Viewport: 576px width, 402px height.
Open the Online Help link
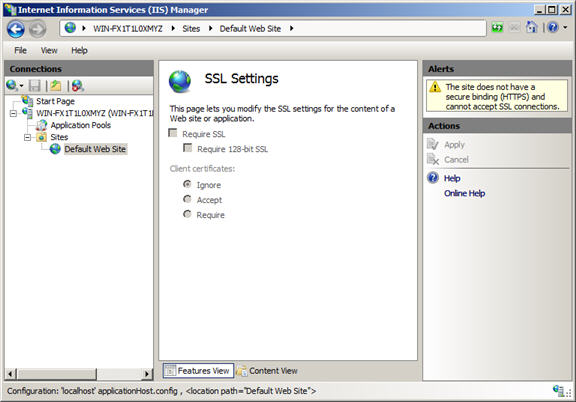pos(464,193)
